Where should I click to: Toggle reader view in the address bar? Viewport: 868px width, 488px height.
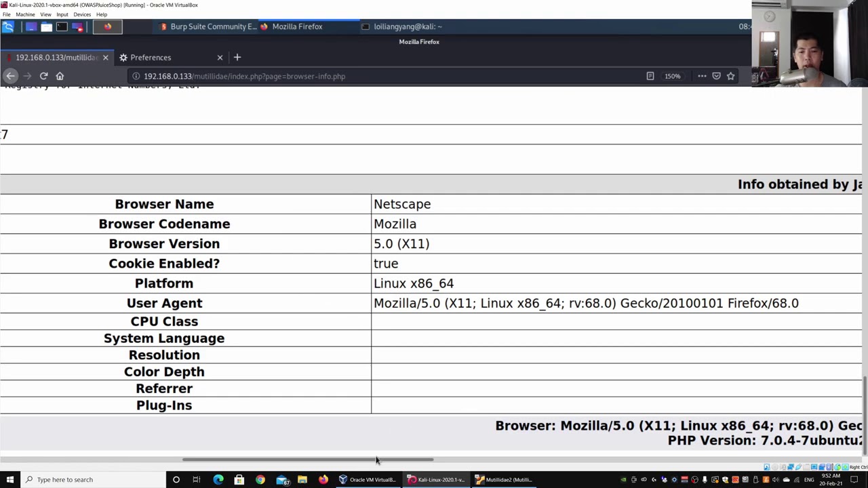(650, 76)
